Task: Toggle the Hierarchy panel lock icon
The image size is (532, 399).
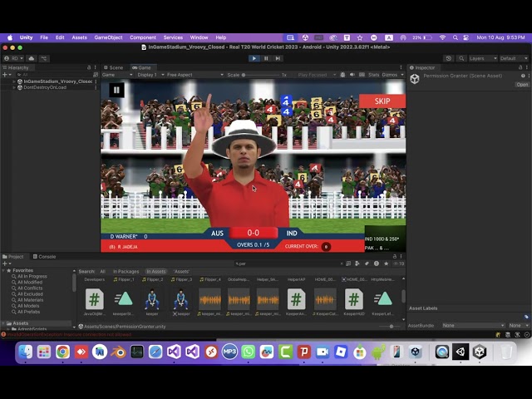Action: [89, 67]
